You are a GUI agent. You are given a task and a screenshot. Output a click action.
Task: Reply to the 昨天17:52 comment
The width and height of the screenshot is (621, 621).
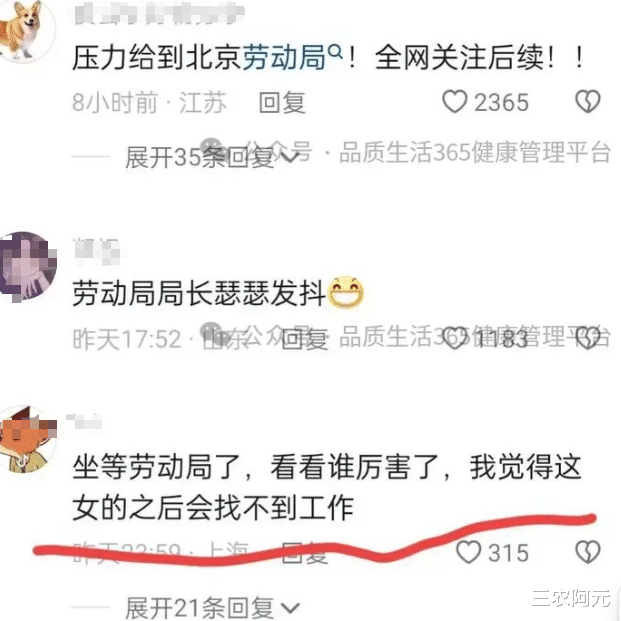[304, 339]
